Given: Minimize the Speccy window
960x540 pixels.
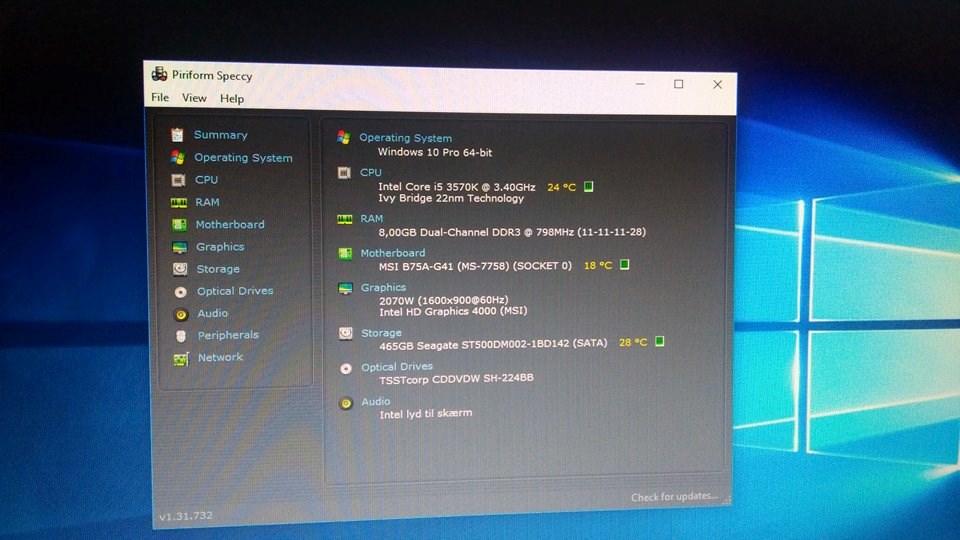Looking at the screenshot, I should [x=640, y=84].
